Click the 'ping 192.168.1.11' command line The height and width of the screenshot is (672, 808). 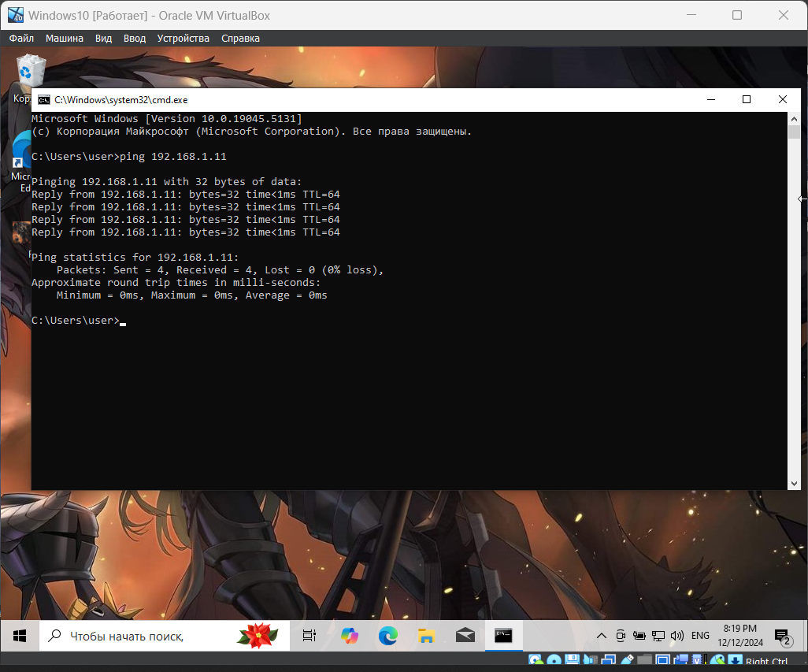pyautogui.click(x=129, y=157)
